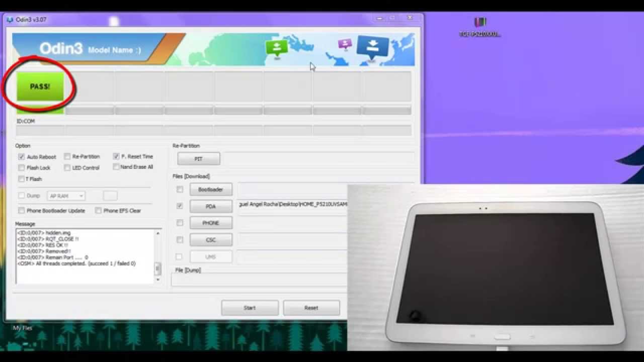Viewport: 644px width, 362px height.
Task: Check the box beside the Bootloader button
Action: tap(180, 190)
